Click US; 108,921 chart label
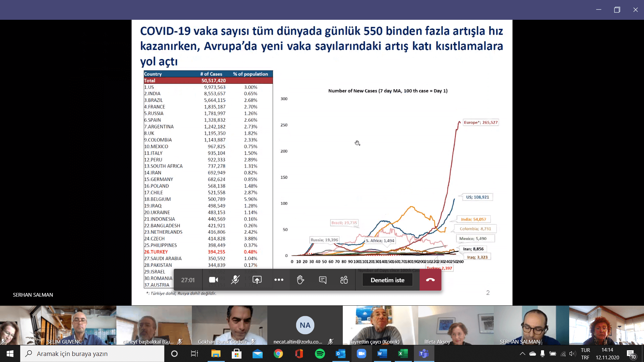This screenshot has width=644, height=362. pyautogui.click(x=477, y=197)
